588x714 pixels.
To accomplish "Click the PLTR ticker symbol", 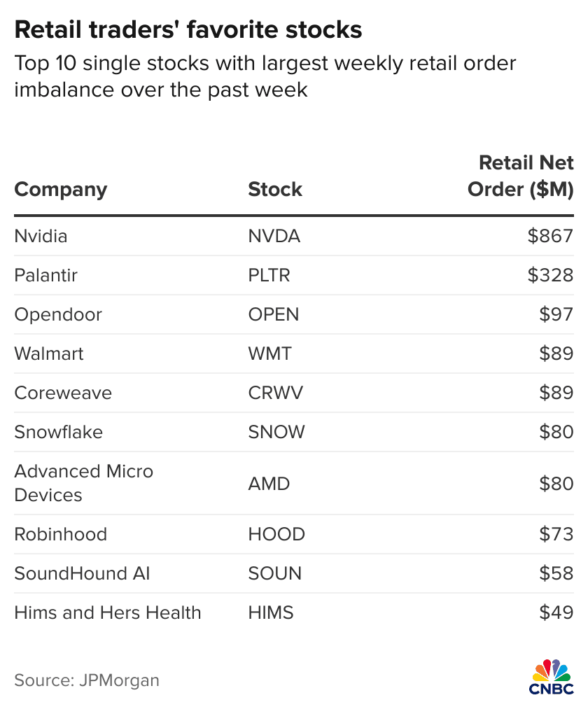I will [269, 275].
